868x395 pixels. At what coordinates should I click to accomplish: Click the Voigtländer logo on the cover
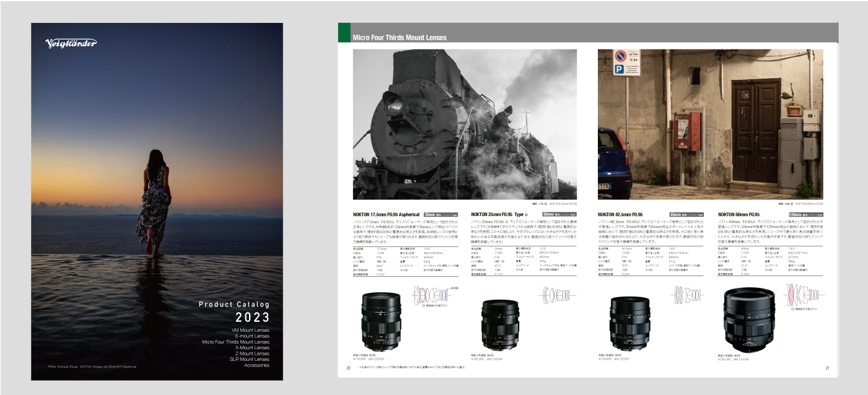[71, 43]
